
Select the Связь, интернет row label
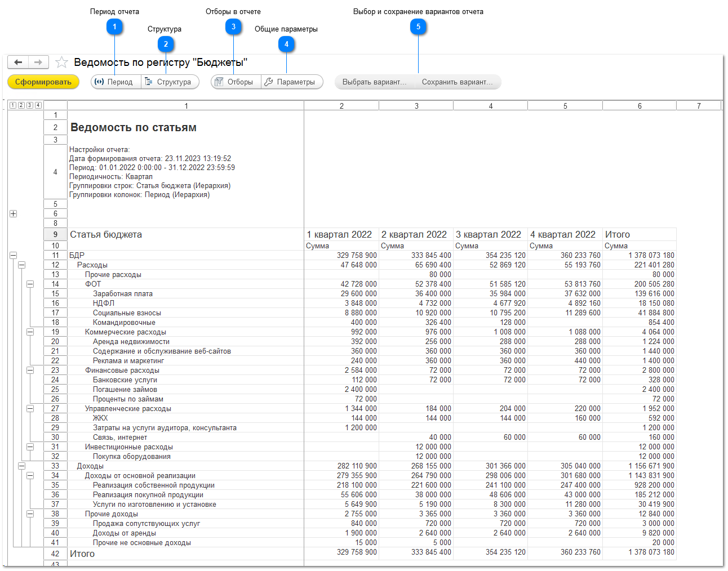click(x=120, y=437)
